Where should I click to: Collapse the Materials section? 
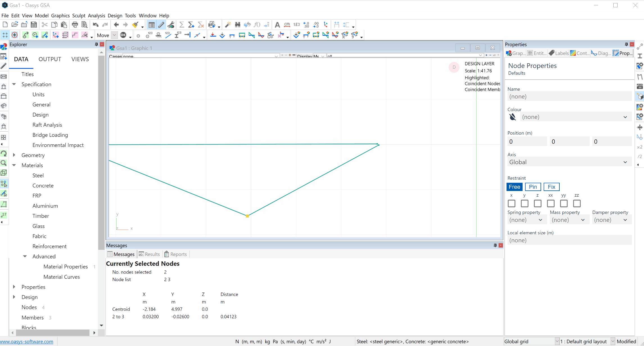(14, 165)
